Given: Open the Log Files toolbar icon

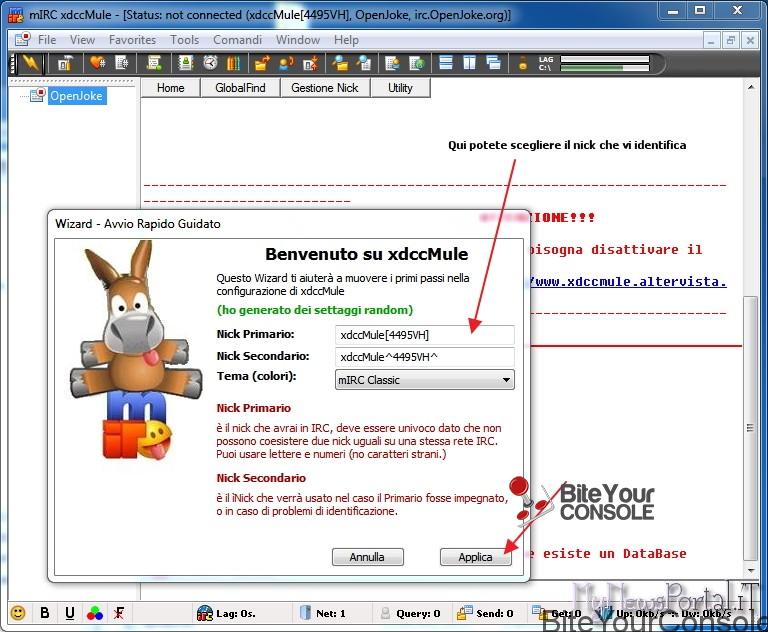Looking at the screenshot, I should coord(364,63).
